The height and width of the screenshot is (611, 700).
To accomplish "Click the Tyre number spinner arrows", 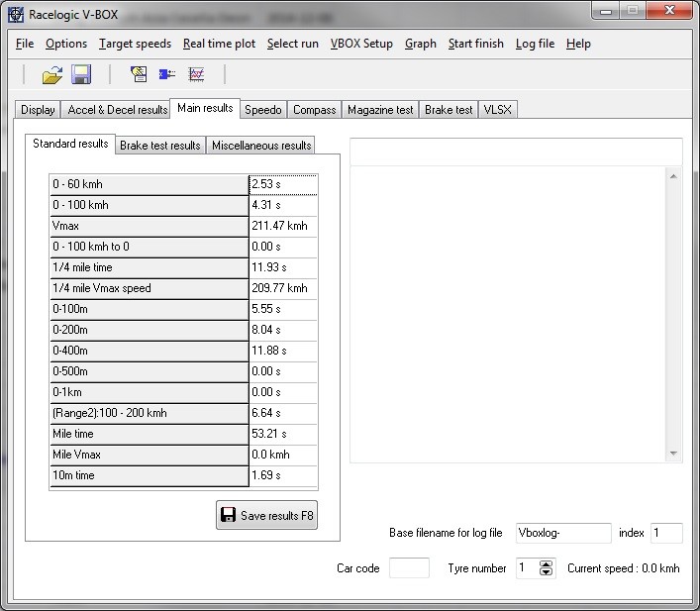I will pos(546,568).
